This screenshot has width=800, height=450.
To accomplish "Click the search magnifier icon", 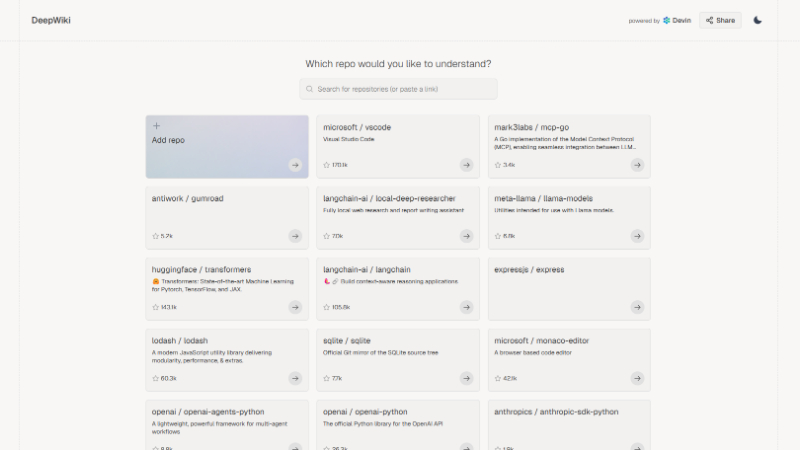I will click(309, 89).
